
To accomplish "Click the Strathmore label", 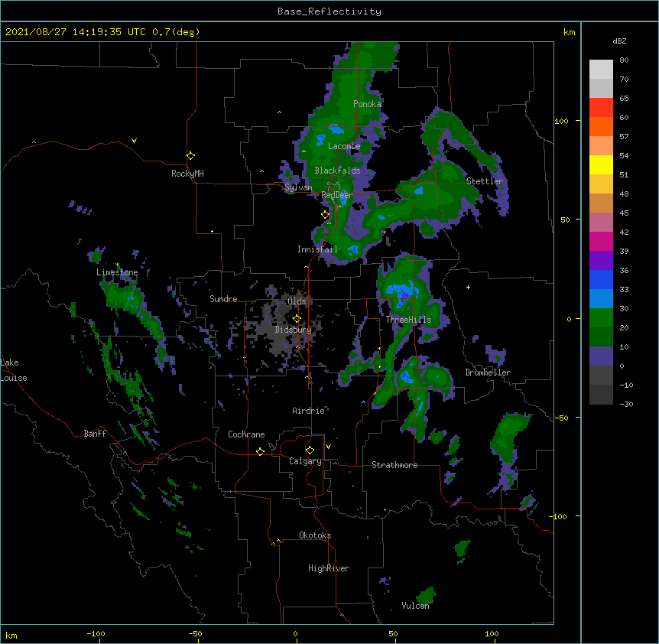I will point(394,465).
